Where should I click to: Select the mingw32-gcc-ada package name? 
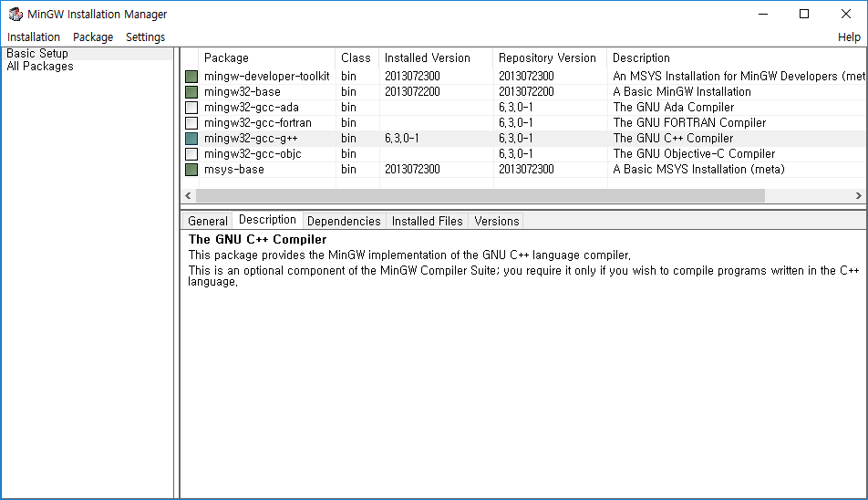click(x=252, y=108)
